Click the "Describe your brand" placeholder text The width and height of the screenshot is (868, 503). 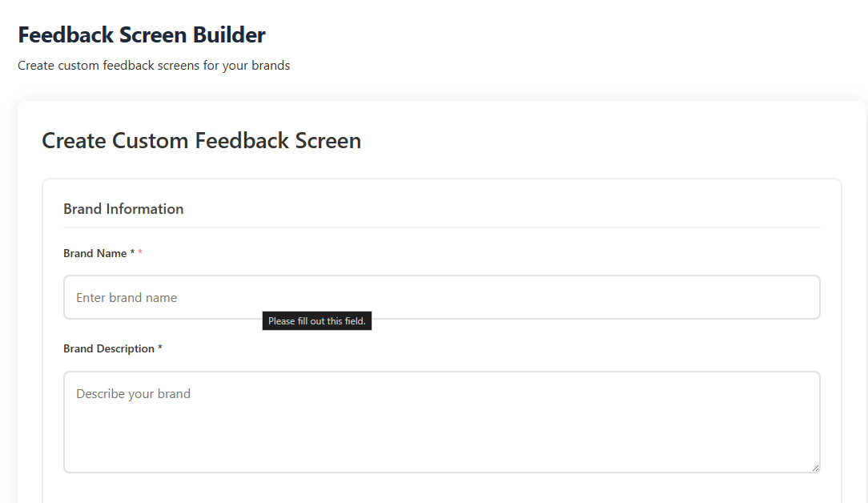pyautogui.click(x=133, y=394)
